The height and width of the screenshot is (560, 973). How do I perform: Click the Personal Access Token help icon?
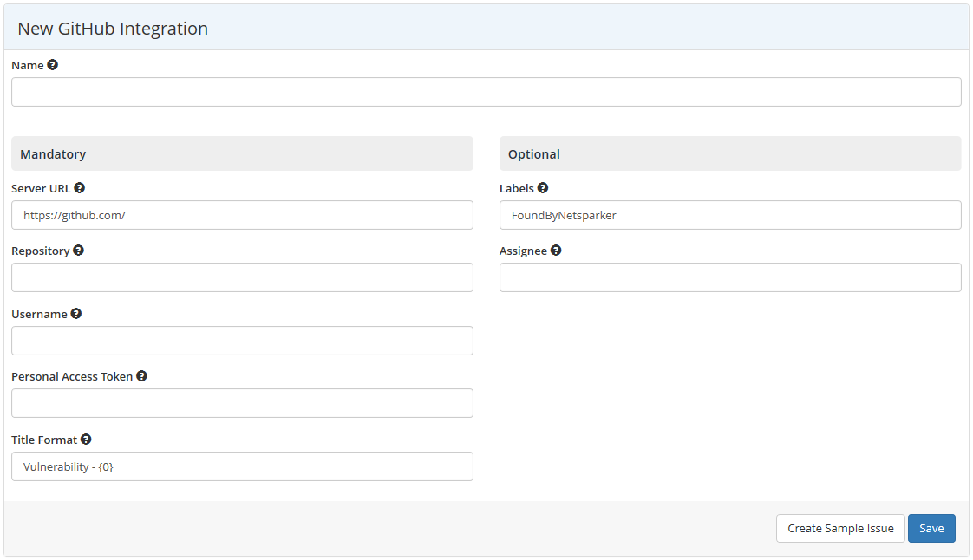click(141, 375)
